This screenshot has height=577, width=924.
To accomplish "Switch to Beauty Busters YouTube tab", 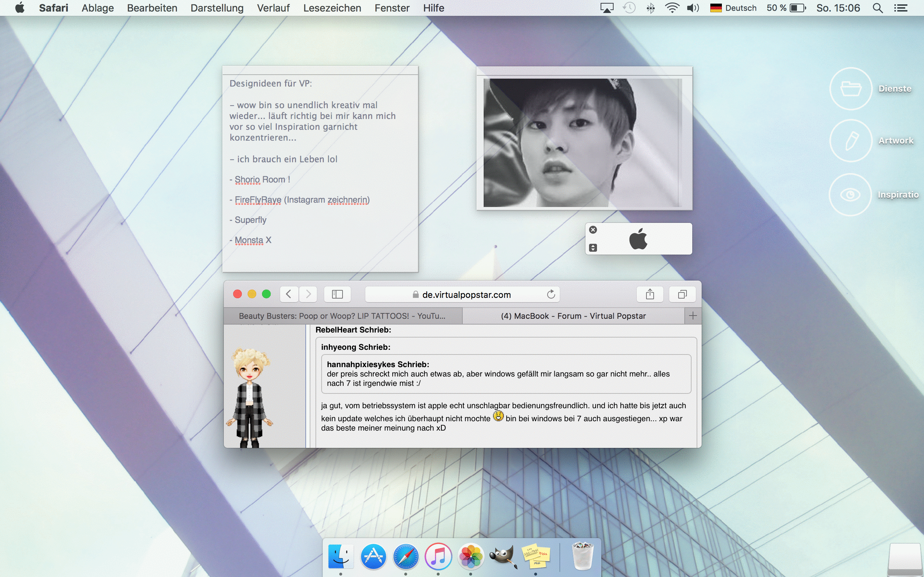I will click(342, 316).
